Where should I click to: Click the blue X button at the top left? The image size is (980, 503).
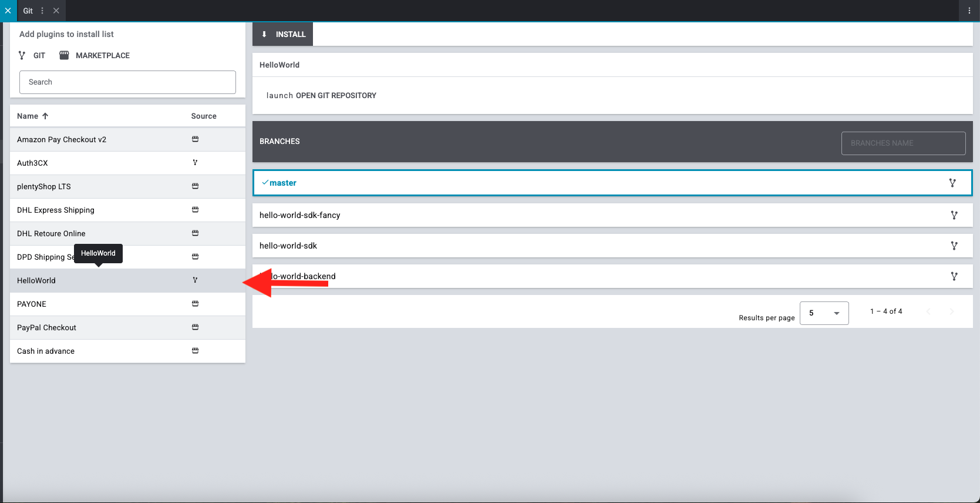pyautogui.click(x=8, y=11)
